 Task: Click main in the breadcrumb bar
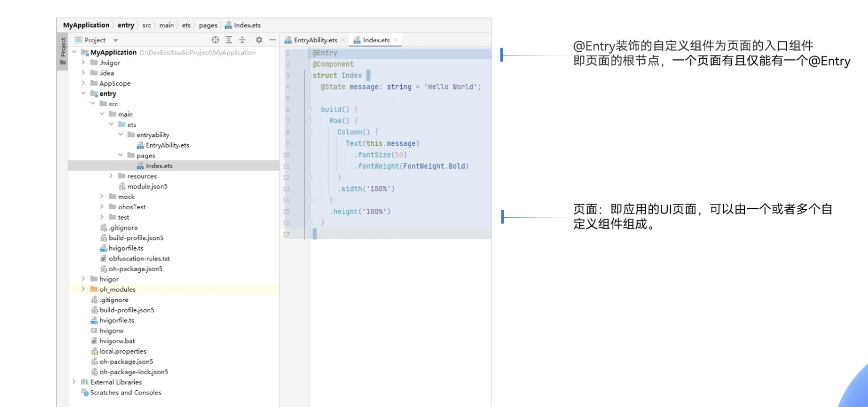click(x=167, y=25)
